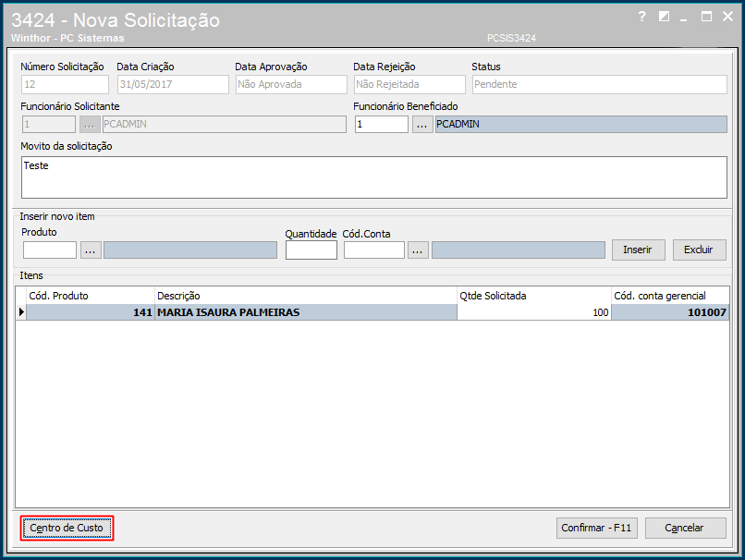Click the Cód. Produto column header

coord(91,296)
